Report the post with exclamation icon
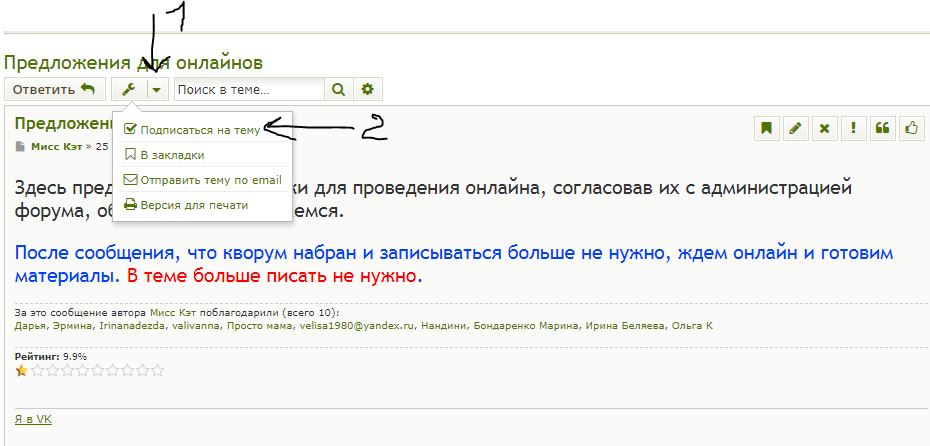Viewport: 930px width, 446px height. [x=853, y=128]
